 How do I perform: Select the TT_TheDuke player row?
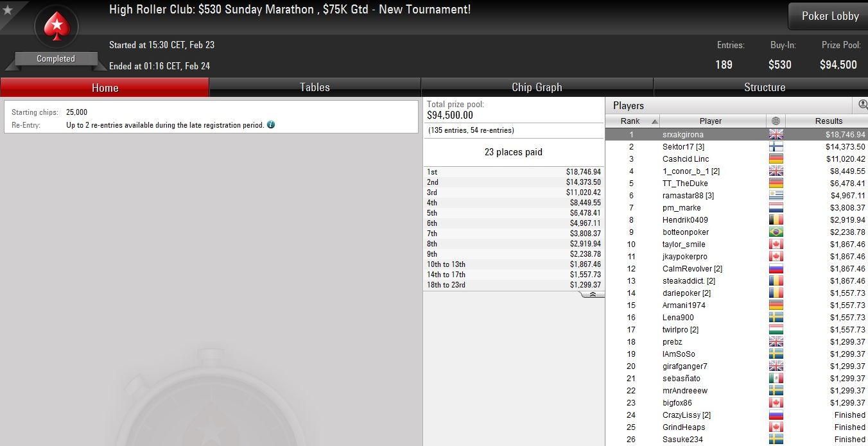point(736,184)
